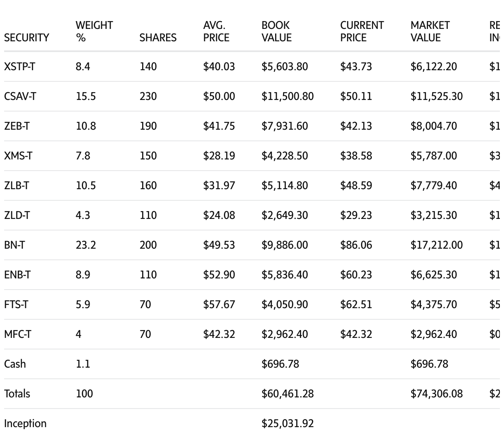Screen dimensions: 504x442
Task: Click the BN-T ticker
Action: (x=14, y=245)
